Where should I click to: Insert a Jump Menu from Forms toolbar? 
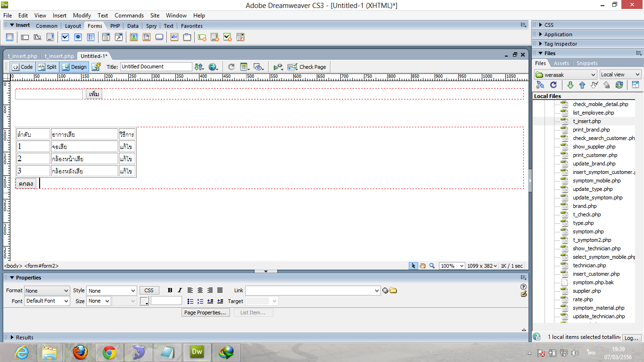click(119, 37)
